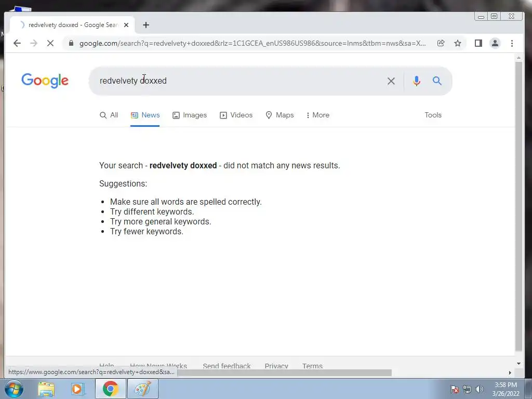Click the 'Try different keywords.' suggestion text
The width and height of the screenshot is (532, 399).
[152, 212]
